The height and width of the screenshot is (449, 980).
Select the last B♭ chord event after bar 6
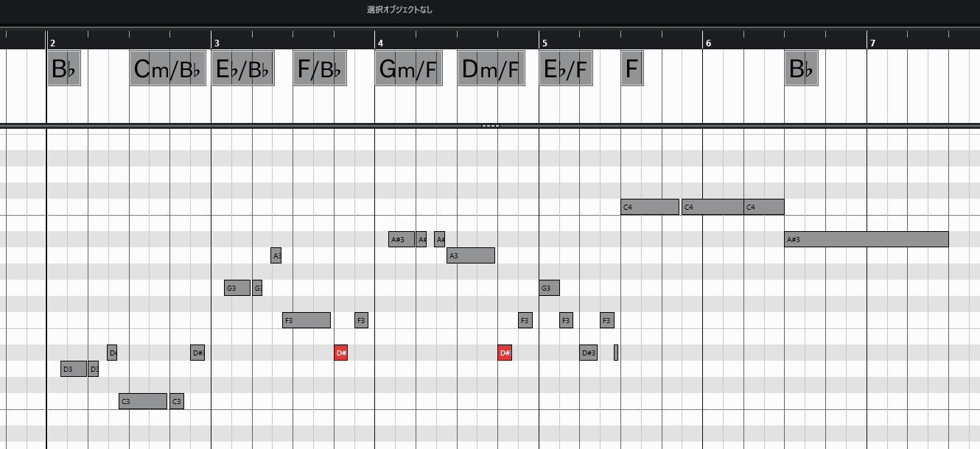point(801,68)
